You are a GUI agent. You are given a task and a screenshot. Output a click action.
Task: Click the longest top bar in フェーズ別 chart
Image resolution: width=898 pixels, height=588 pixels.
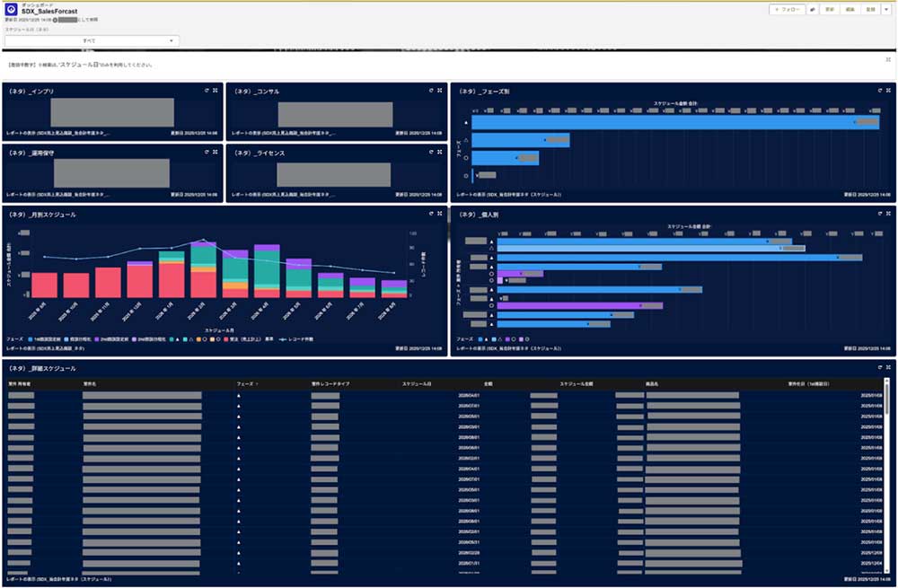click(x=674, y=122)
